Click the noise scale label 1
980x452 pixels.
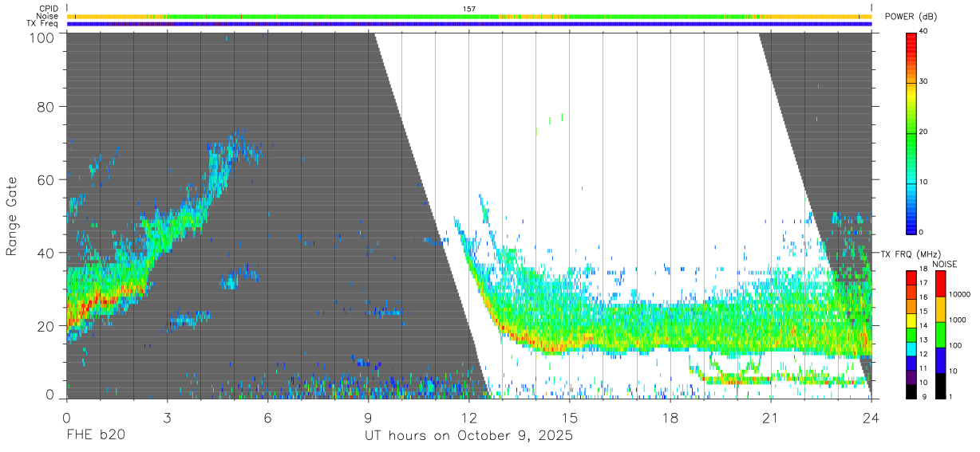click(950, 398)
